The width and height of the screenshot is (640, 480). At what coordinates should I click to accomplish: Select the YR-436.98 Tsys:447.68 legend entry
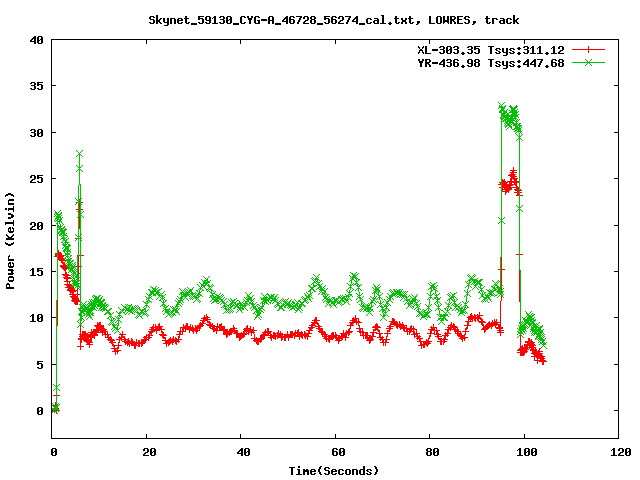point(491,63)
